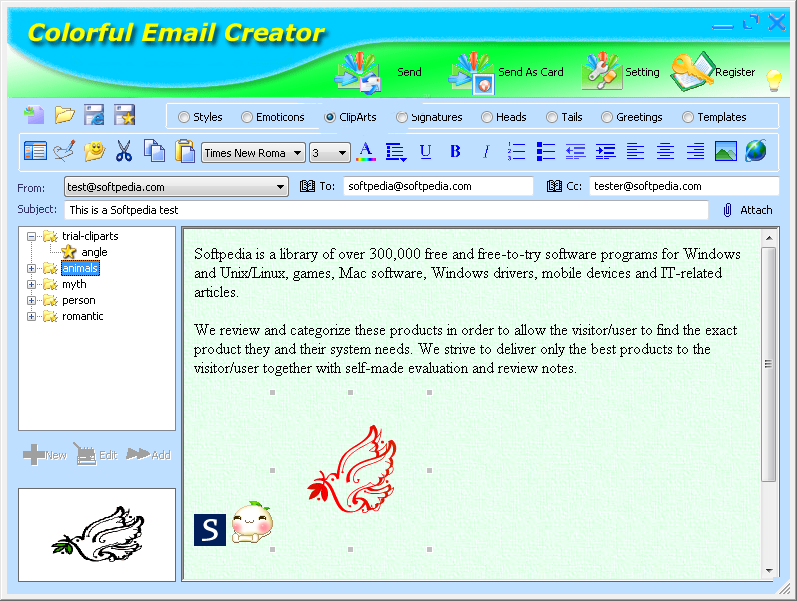This screenshot has height=601, width=797.
Task: Select the ClipArts radio button
Action: 330,117
